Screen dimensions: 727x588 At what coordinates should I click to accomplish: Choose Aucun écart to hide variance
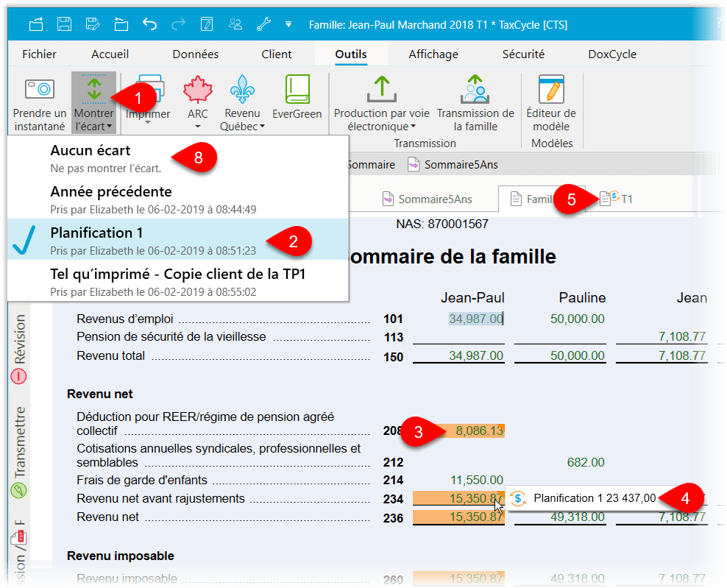pos(178,157)
